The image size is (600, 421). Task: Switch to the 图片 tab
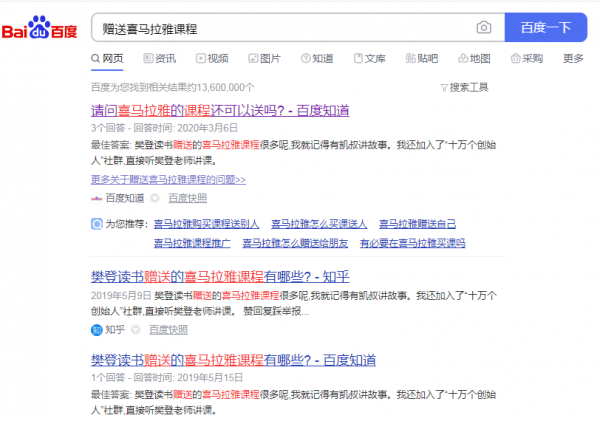(264, 59)
